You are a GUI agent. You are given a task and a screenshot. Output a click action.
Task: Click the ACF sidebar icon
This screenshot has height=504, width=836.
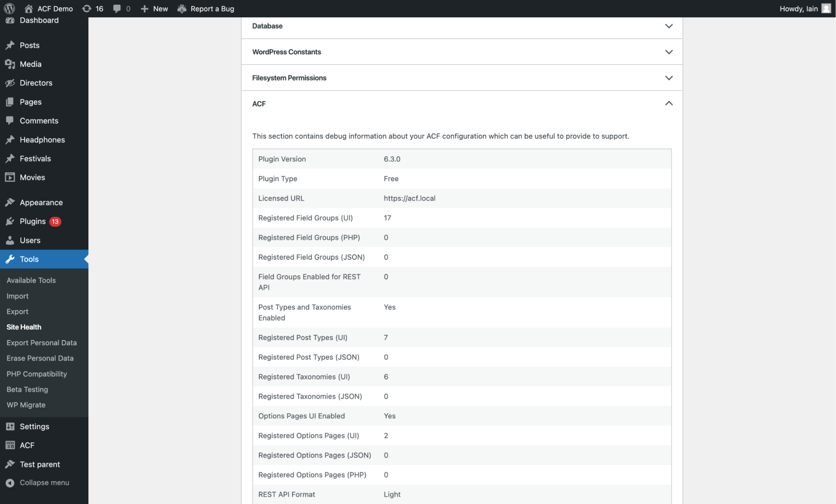(11, 445)
